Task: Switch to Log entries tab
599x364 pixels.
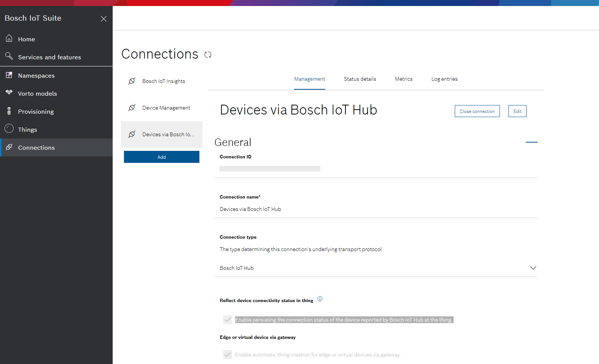Action: (444, 79)
